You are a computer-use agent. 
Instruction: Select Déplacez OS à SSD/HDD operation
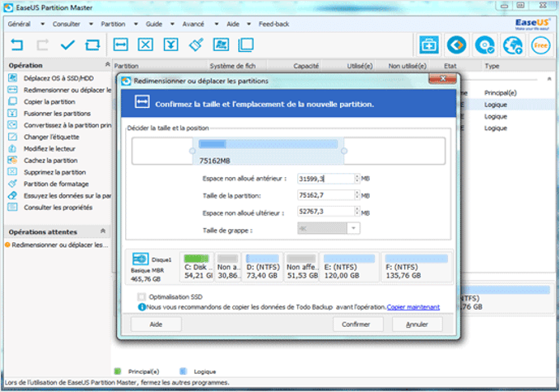click(58, 78)
